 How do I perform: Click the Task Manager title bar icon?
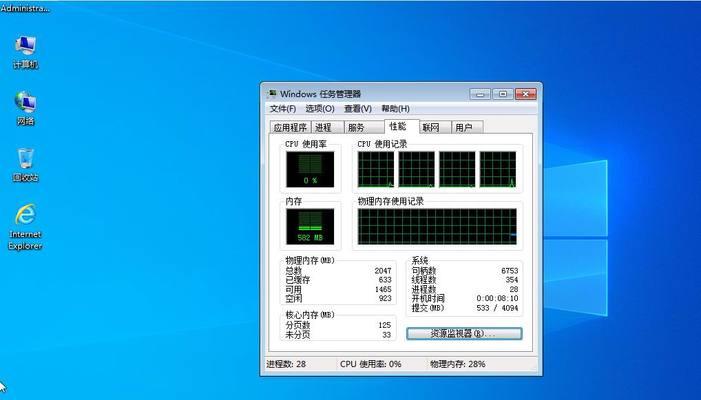click(x=272, y=94)
